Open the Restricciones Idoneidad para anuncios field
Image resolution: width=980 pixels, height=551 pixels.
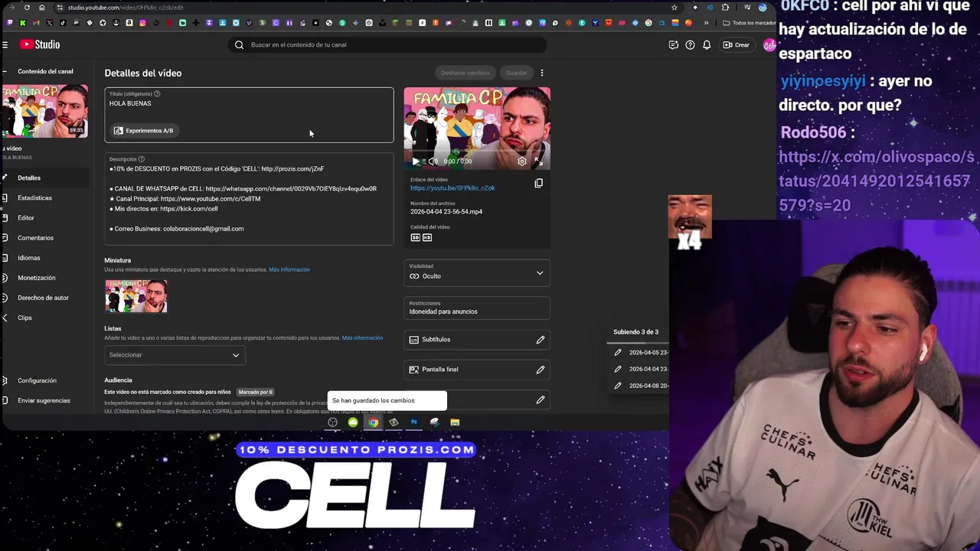[x=477, y=308]
